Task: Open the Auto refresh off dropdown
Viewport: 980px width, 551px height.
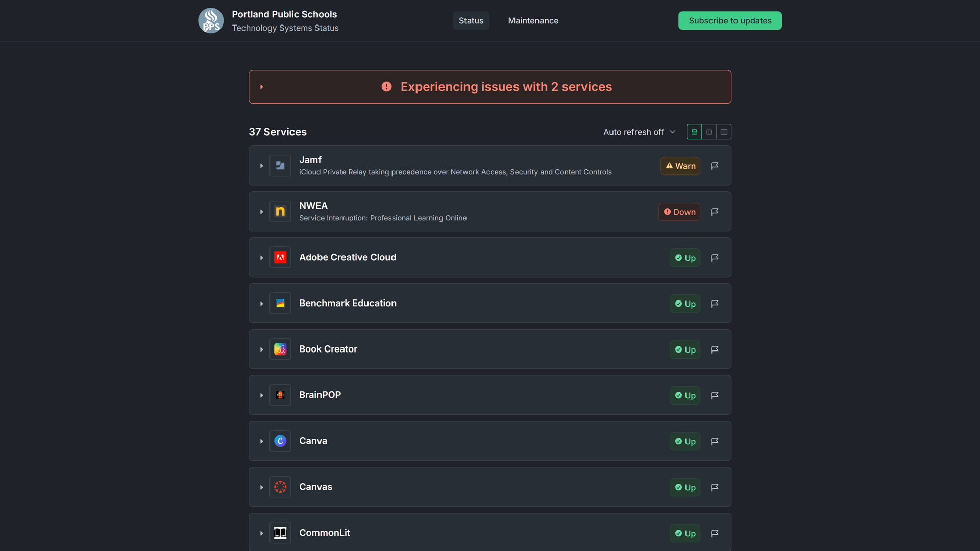Action: 639,132
